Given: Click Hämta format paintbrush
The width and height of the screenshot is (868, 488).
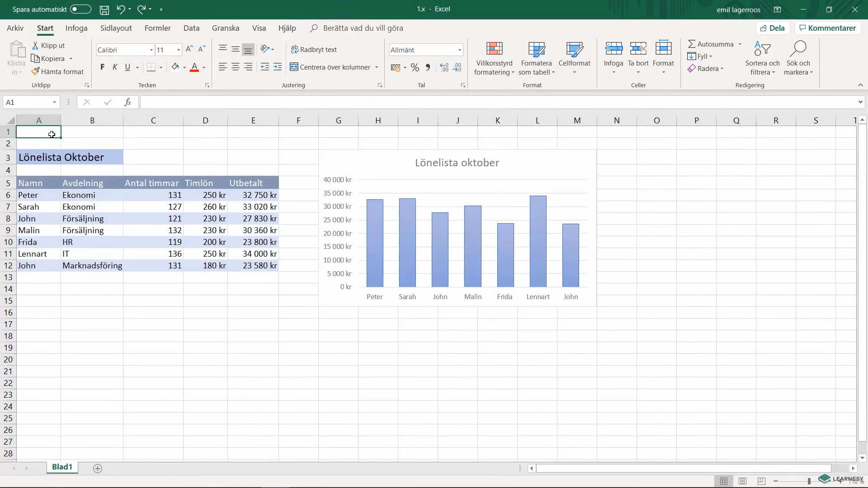Looking at the screenshot, I should coord(35,71).
